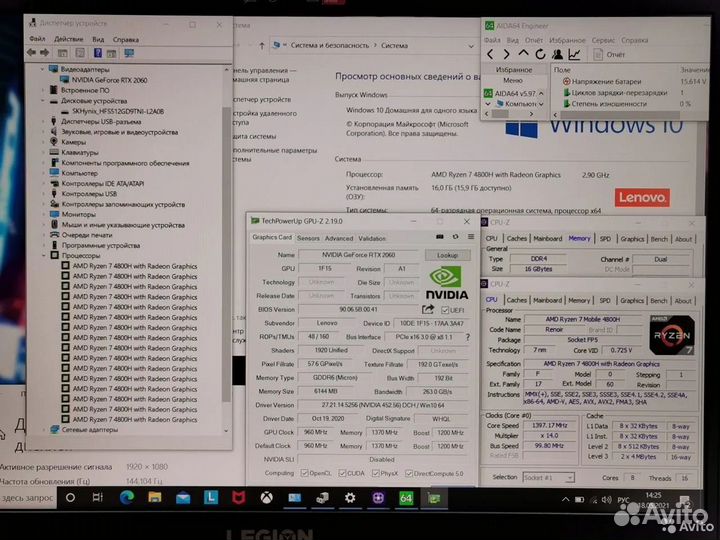Click the graph icon in AIDA64 toolbar

tap(574, 55)
